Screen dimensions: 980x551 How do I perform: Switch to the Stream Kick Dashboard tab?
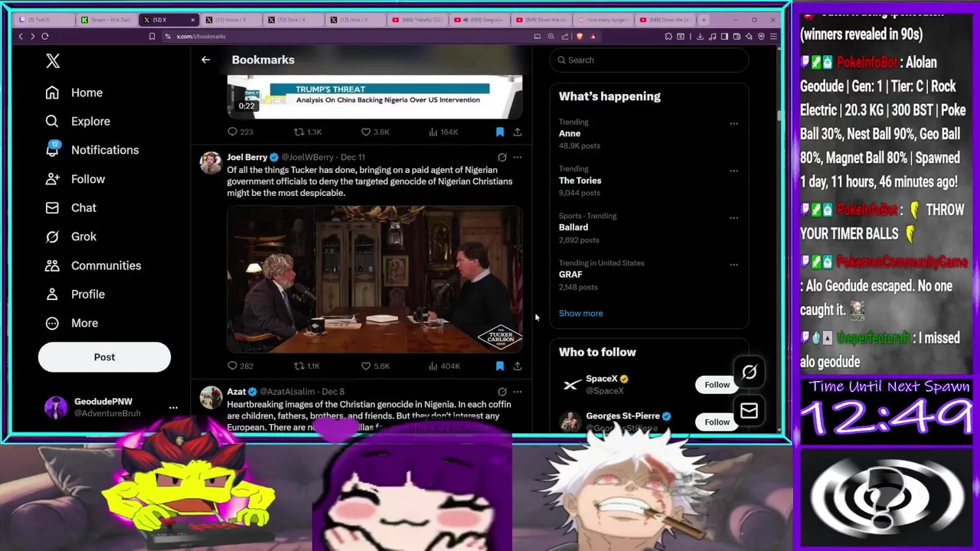[x=106, y=19]
